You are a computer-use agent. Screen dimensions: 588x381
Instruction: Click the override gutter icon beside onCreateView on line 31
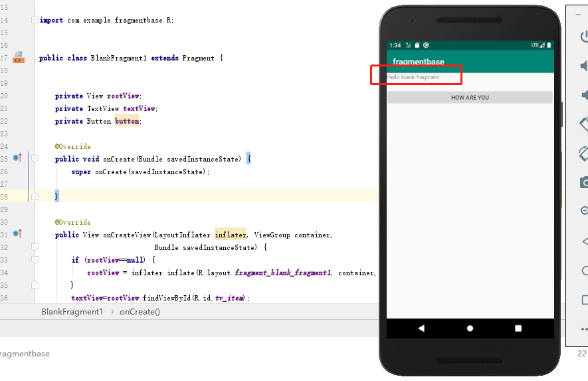tap(17, 234)
